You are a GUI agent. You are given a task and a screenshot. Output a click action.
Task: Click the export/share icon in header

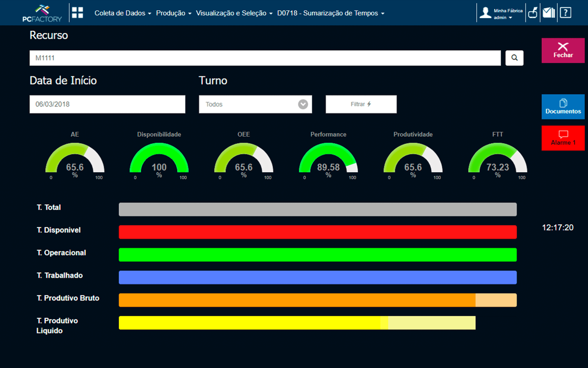533,13
